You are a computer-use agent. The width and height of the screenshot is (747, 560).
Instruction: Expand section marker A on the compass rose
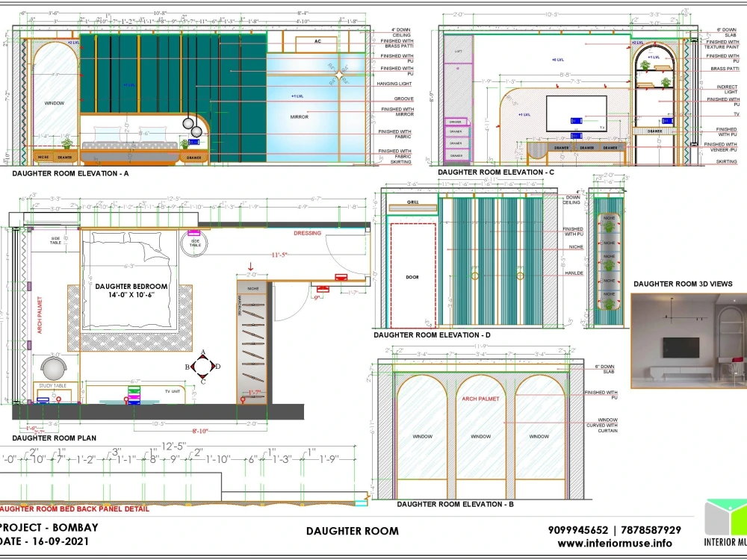[x=202, y=352]
